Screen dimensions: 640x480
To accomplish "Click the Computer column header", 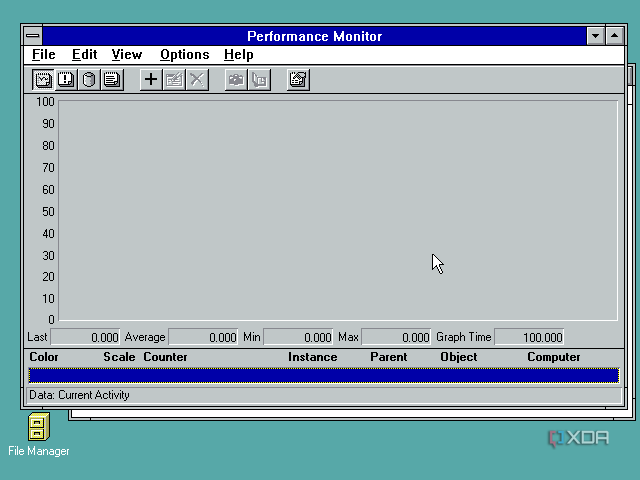I will pyautogui.click(x=554, y=357).
